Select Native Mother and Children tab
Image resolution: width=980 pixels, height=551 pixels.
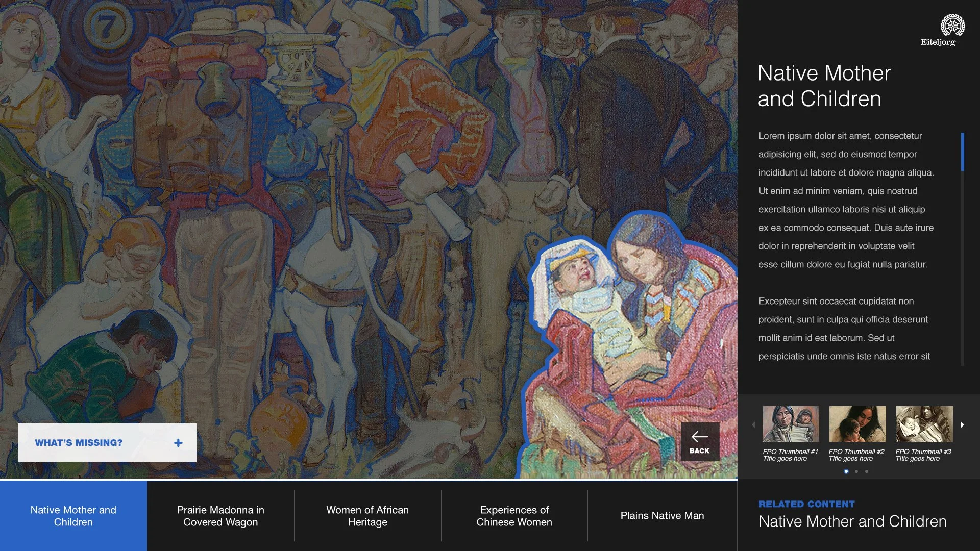[73, 516]
